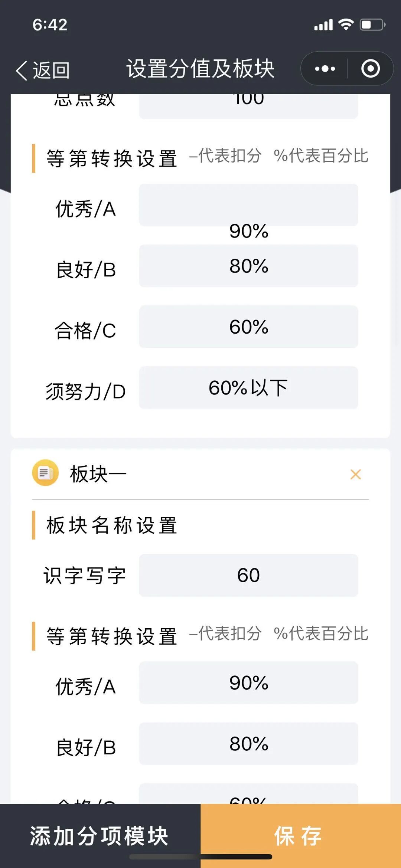Click 添加分项模块 button

coord(100,836)
